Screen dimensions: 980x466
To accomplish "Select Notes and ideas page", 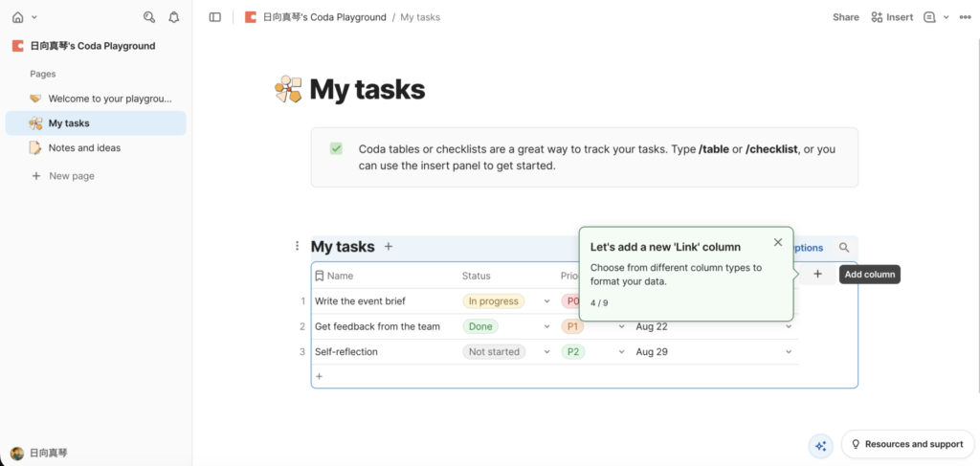I will tap(84, 148).
